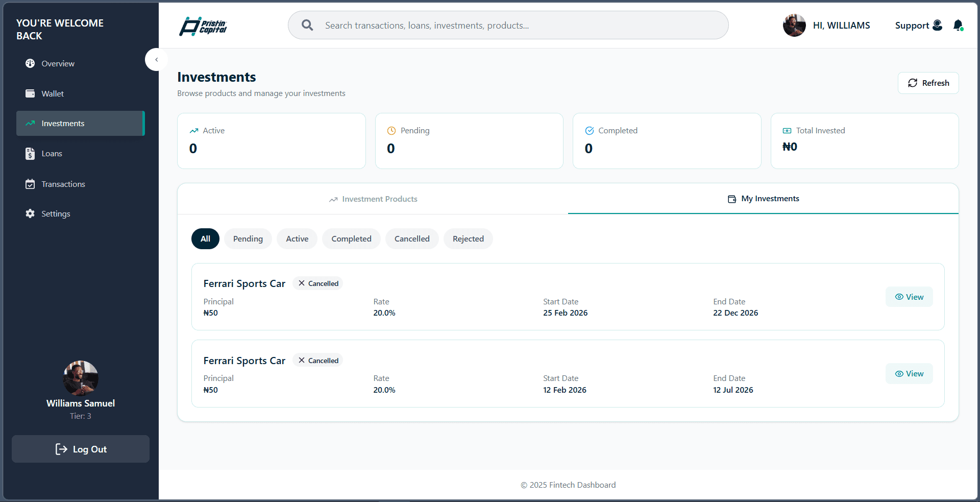This screenshot has height=502, width=980.
Task: Click the Loans document icon
Action: pos(30,153)
